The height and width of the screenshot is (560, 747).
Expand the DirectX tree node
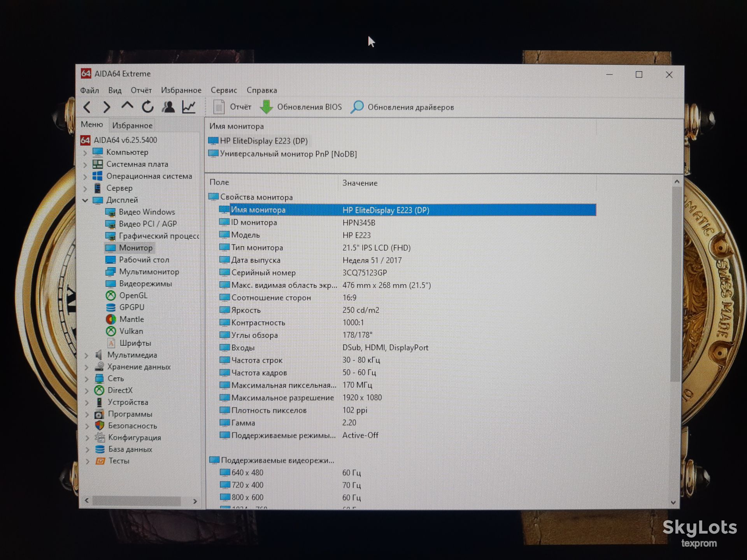[x=87, y=390]
